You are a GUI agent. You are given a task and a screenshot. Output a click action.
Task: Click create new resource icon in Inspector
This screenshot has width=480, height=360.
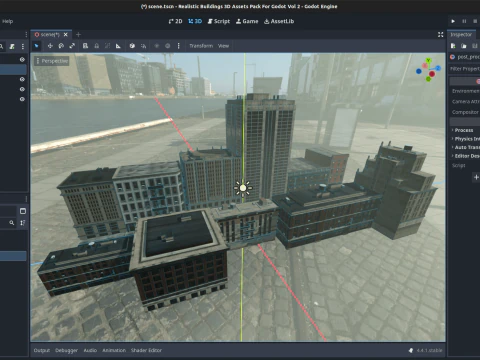(x=453, y=46)
